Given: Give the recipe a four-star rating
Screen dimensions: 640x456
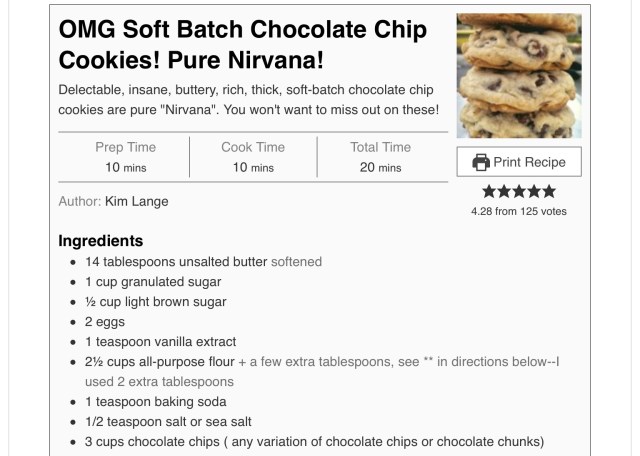Looking at the screenshot, I should click(x=533, y=192).
